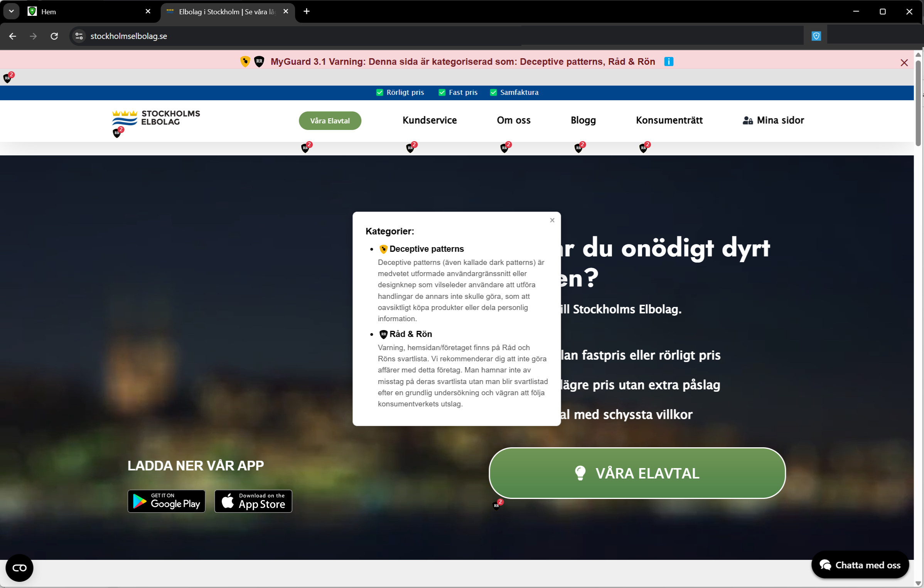Open site information icon in address bar
This screenshot has height=588, width=924.
coord(79,36)
